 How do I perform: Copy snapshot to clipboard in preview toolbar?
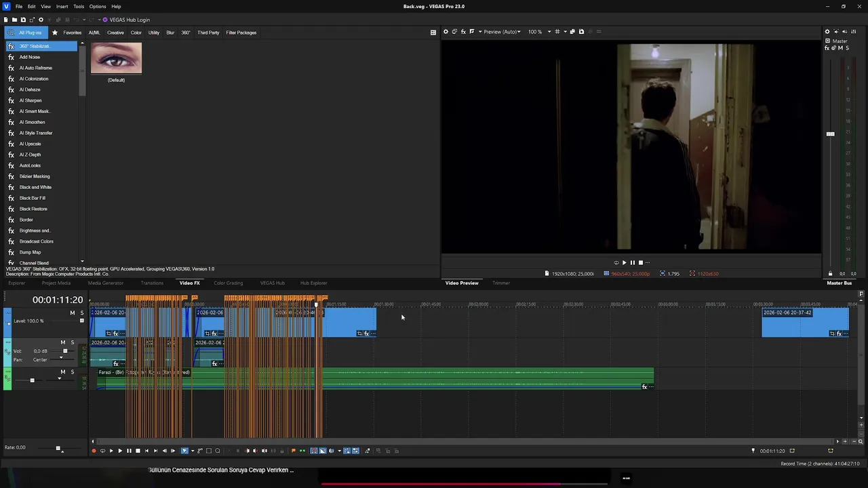click(x=572, y=32)
